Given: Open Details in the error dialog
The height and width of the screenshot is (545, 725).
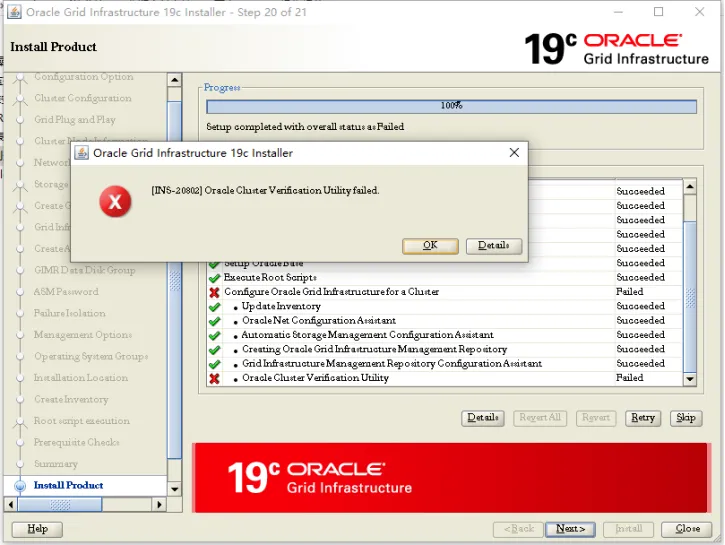Looking at the screenshot, I should [493, 245].
